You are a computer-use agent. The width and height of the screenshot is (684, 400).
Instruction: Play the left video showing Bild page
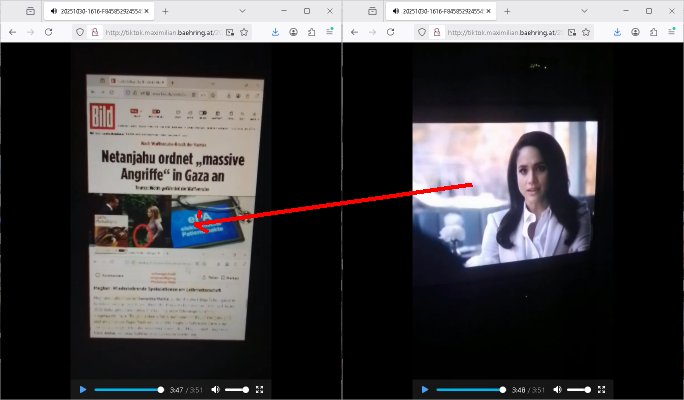click(x=83, y=389)
